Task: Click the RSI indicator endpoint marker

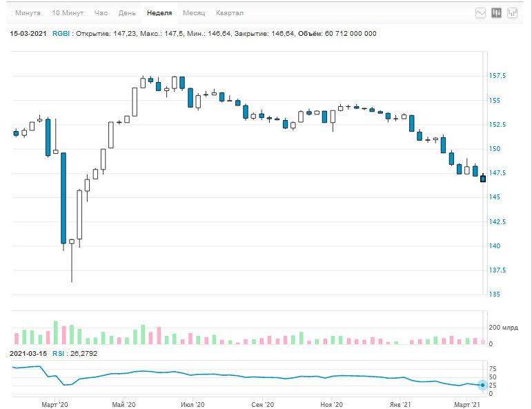Action: point(482,385)
